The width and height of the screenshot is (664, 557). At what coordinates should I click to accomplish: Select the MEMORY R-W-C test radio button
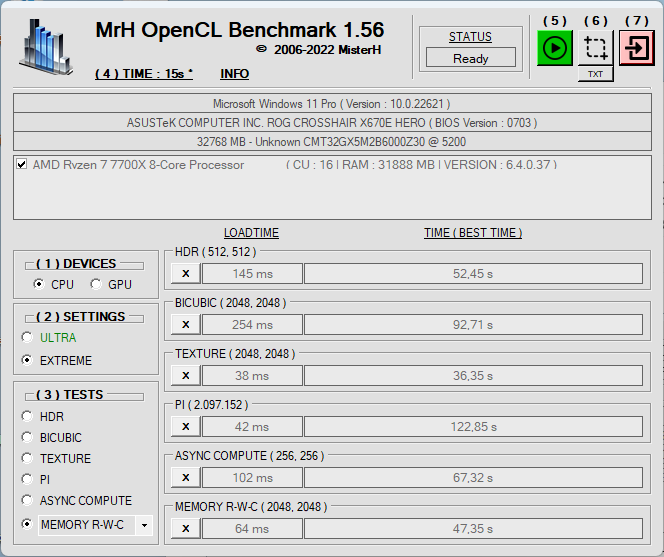tap(27, 524)
